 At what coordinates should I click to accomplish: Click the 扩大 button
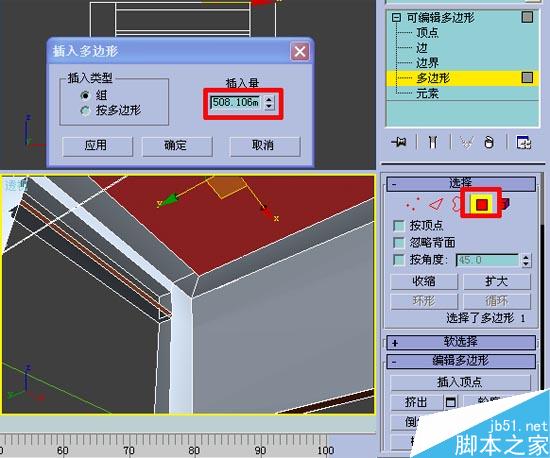pos(497,281)
